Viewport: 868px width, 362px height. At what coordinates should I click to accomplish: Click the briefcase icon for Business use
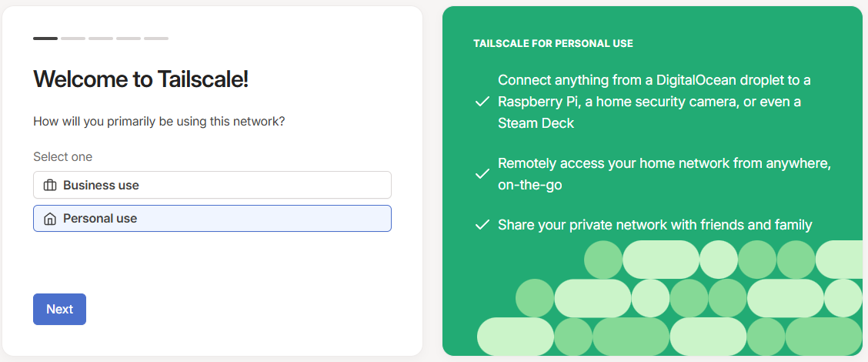50,186
